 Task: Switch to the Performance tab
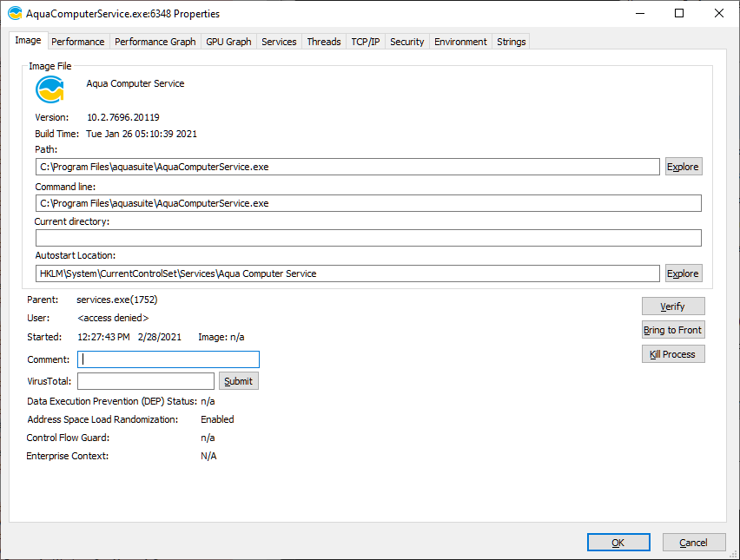pyautogui.click(x=77, y=42)
